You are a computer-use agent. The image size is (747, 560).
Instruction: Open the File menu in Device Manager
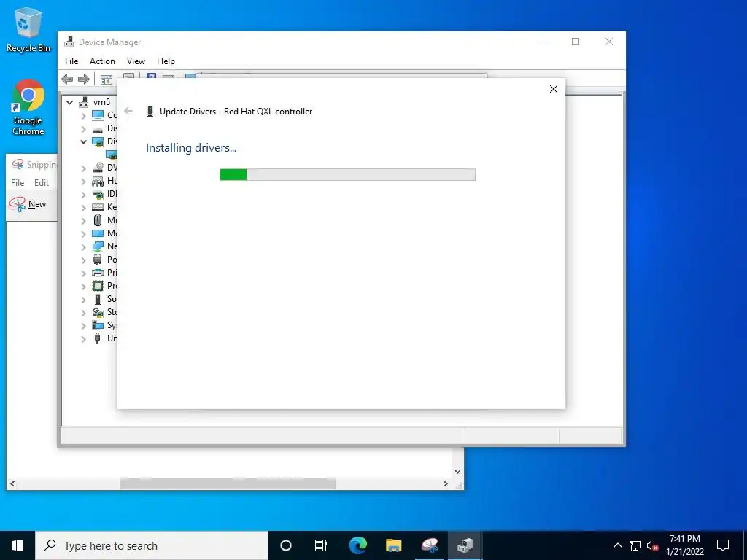71,61
